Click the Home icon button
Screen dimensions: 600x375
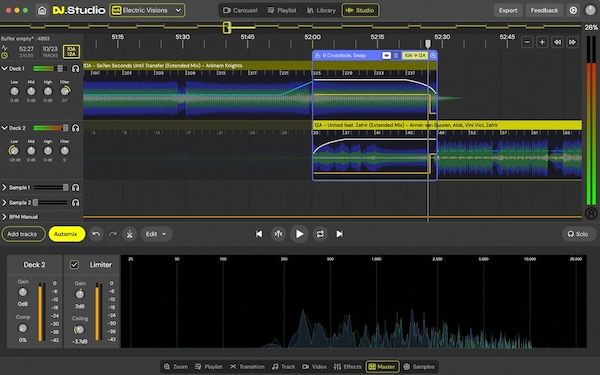42,10
